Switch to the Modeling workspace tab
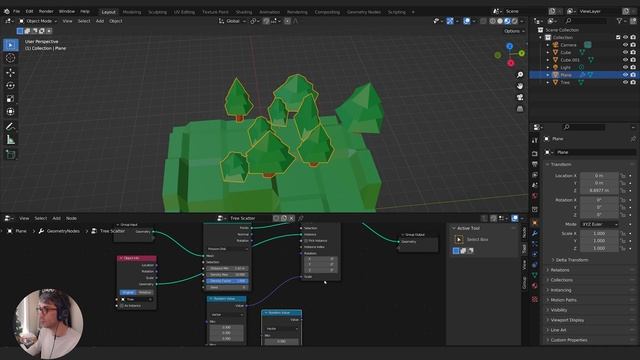640x360 pixels. tap(132, 12)
